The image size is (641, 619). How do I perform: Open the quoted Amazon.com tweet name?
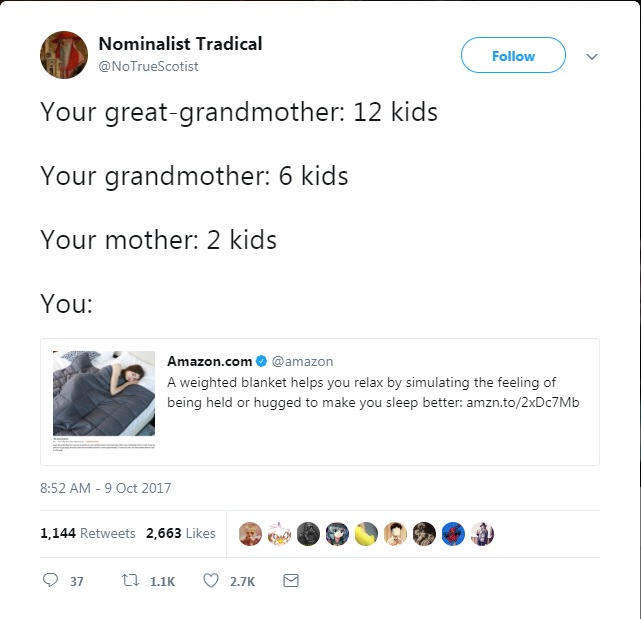click(209, 361)
